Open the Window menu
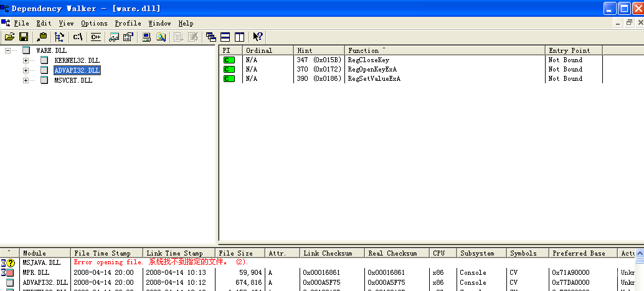 coord(160,24)
